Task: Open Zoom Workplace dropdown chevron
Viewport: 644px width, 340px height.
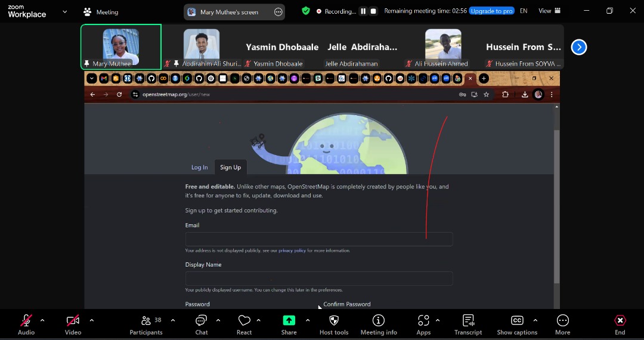Action: point(64,12)
